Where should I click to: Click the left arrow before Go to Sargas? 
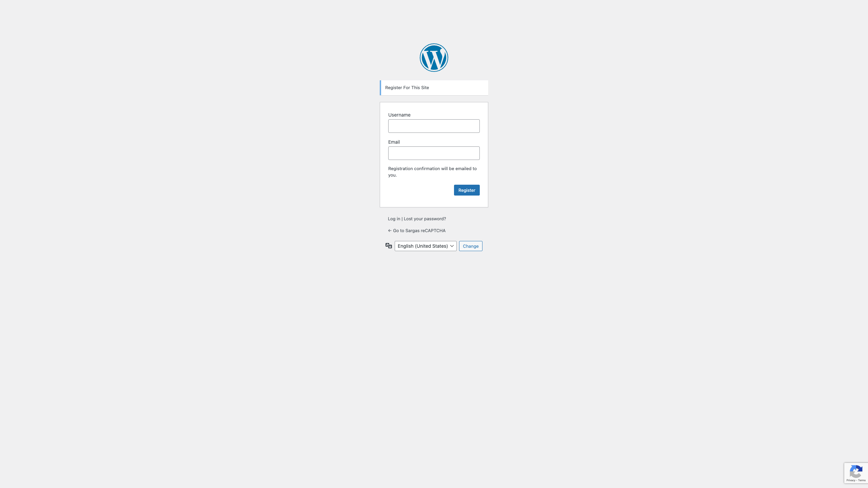click(390, 230)
